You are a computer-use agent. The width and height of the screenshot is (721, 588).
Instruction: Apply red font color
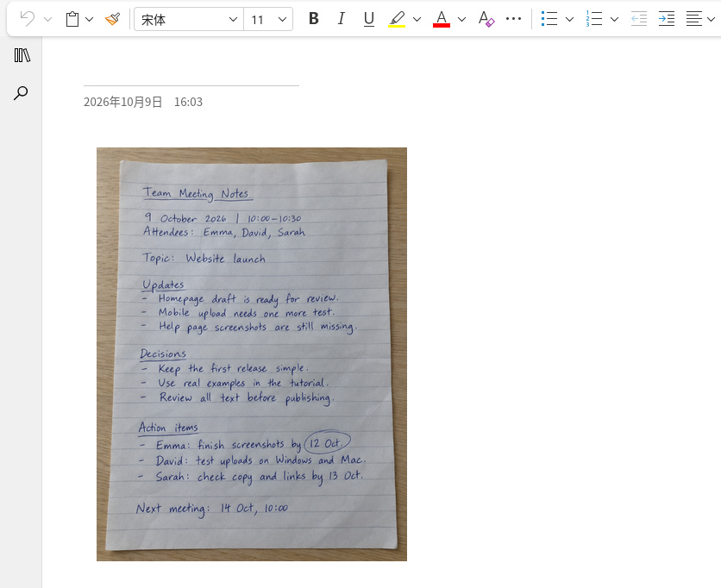click(442, 19)
